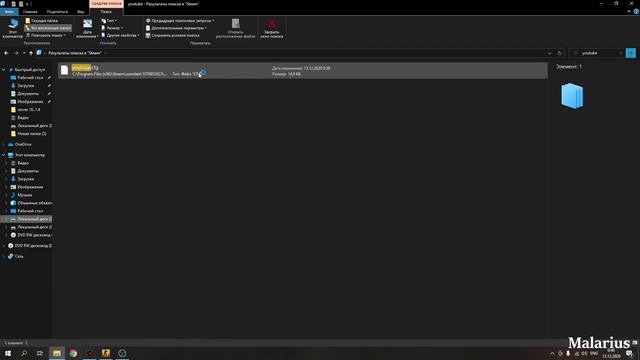This screenshot has width=640, height=360.
Task: Select Сеть in navigation pane
Action: [x=19, y=256]
